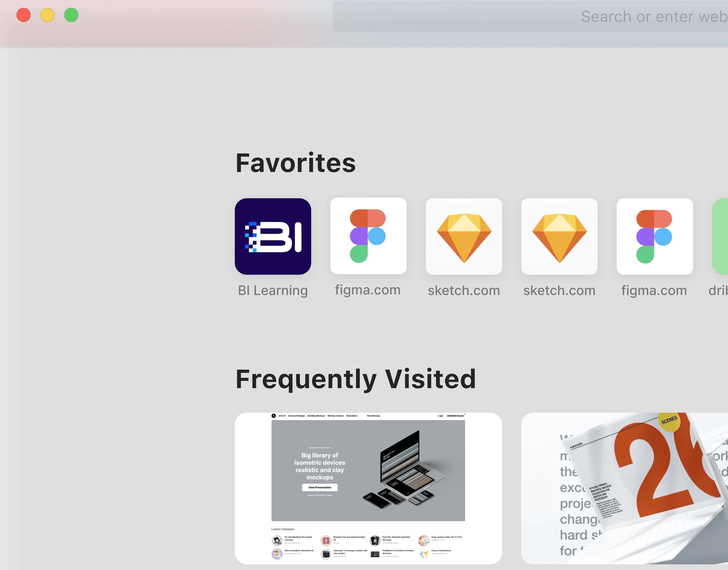Viewport: 728px width, 570px height.
Task: Click the Frequently Visited section heading
Action: [x=356, y=380]
